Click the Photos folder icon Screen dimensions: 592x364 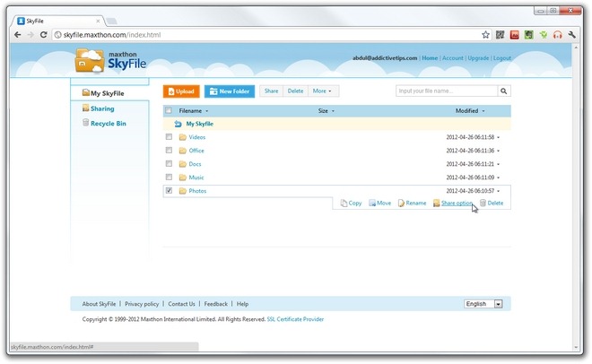183,191
